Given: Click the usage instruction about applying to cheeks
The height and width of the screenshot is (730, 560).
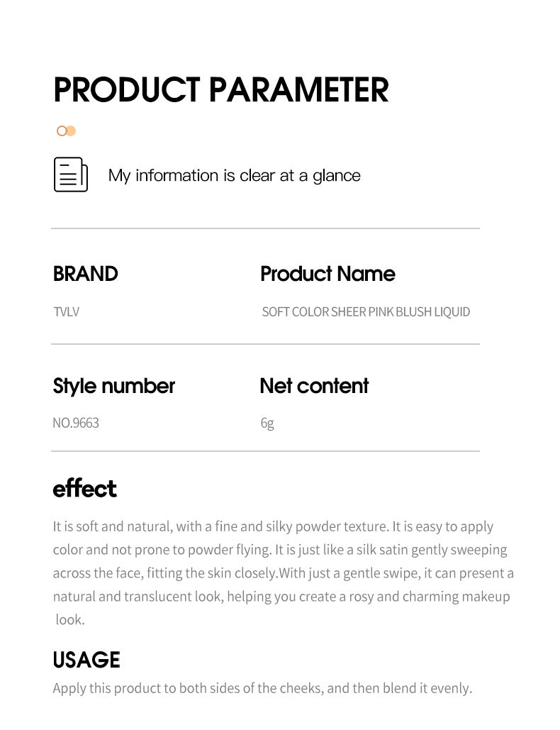Looking at the screenshot, I should pyautogui.click(x=262, y=688).
